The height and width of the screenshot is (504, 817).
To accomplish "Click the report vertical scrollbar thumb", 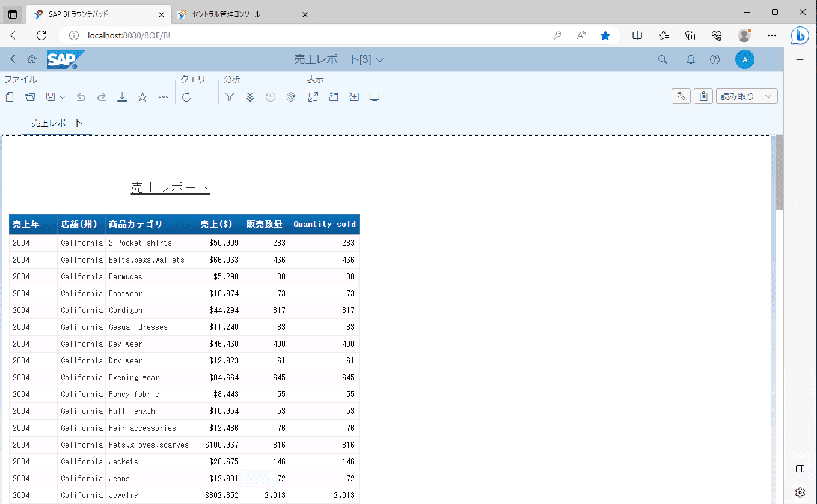I will [x=779, y=173].
